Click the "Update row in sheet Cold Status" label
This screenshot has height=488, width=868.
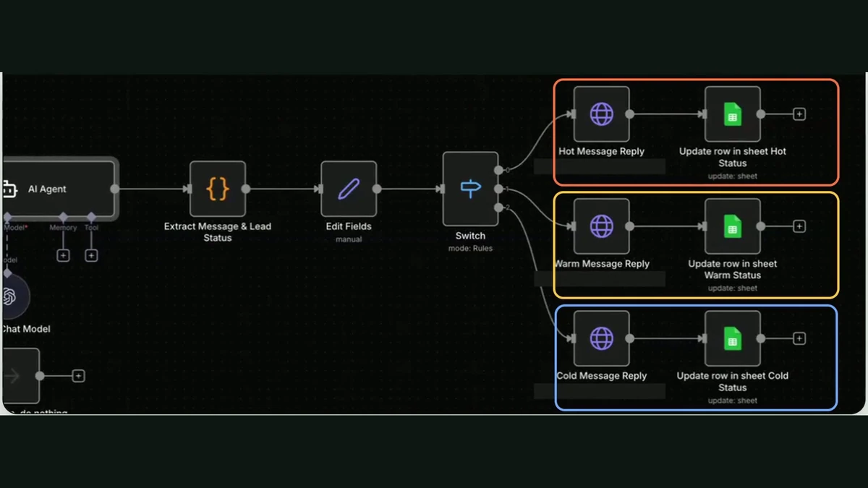point(733,382)
